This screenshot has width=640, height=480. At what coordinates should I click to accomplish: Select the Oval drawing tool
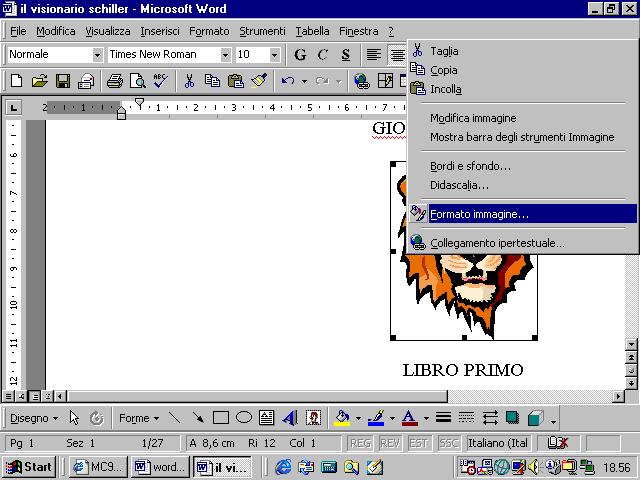pos(244,418)
